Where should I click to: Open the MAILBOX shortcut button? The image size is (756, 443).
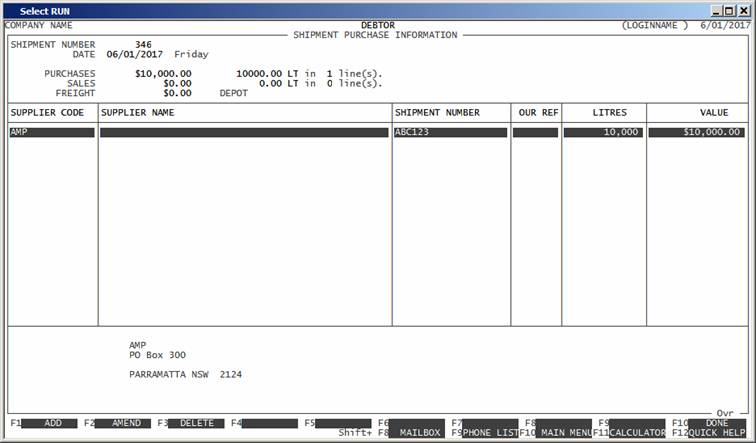(x=417, y=433)
